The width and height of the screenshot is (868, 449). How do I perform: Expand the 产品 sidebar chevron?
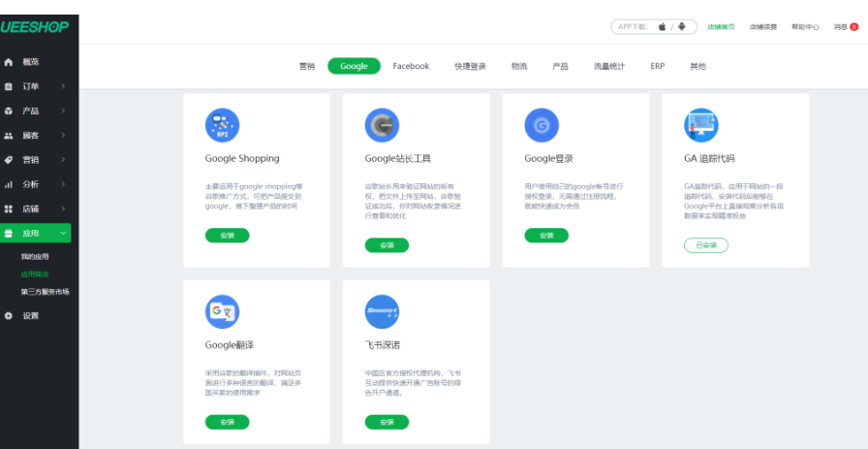(x=63, y=111)
